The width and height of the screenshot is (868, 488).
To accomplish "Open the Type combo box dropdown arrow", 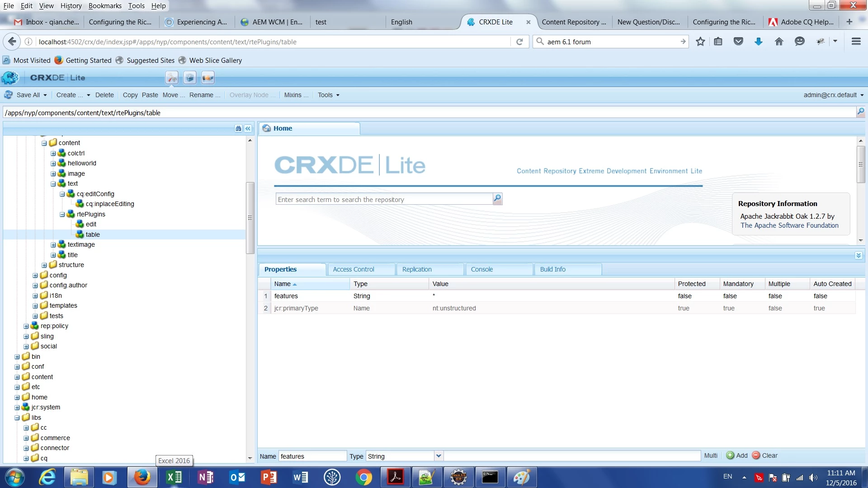I will pos(438,456).
